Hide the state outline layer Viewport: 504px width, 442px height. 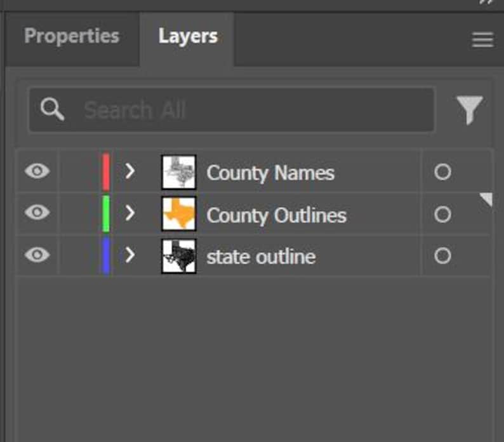pyautogui.click(x=37, y=255)
